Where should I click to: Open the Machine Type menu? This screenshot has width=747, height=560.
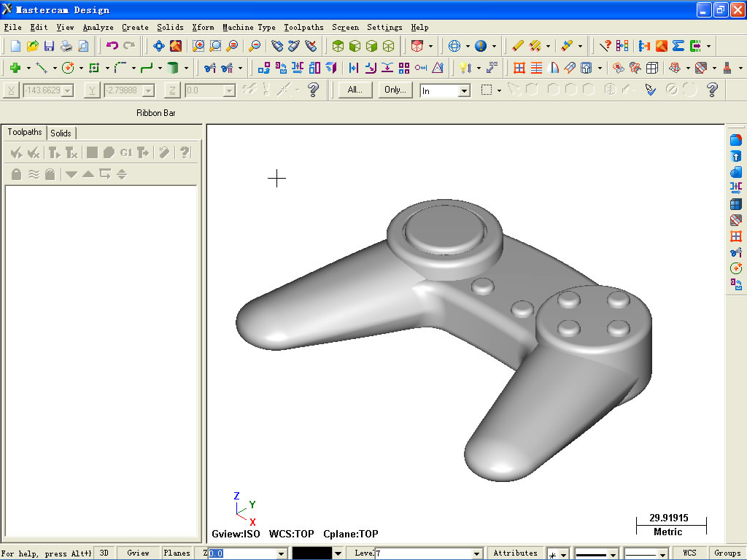point(249,27)
